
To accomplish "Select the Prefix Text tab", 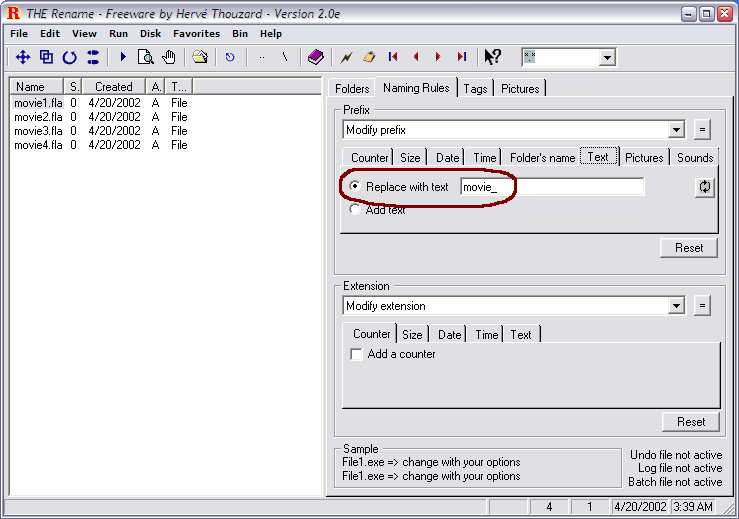I will pos(598,157).
